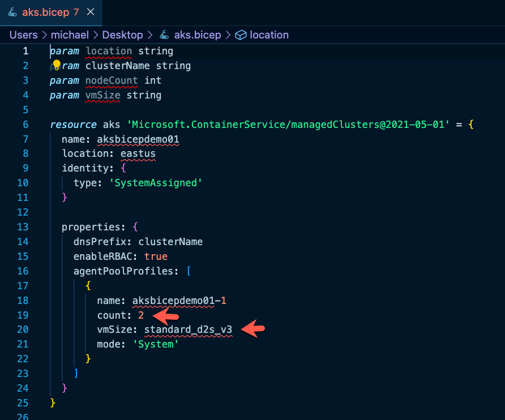Open the aks.bicep breadcrumb segment
This screenshot has height=420, width=505.
pyautogui.click(x=198, y=35)
